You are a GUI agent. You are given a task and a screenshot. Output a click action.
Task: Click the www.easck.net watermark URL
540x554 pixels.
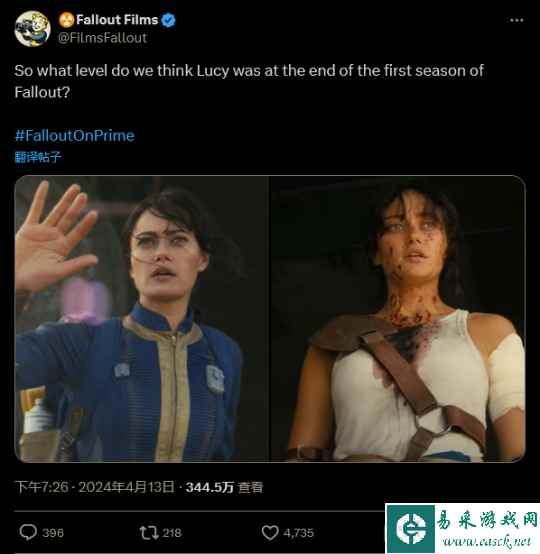(x=487, y=541)
